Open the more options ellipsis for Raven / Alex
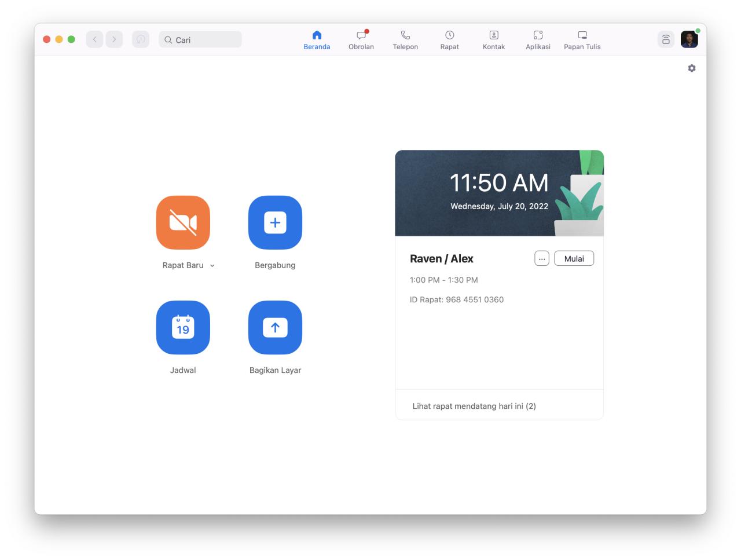Screen dimensions: 741x560 point(541,259)
